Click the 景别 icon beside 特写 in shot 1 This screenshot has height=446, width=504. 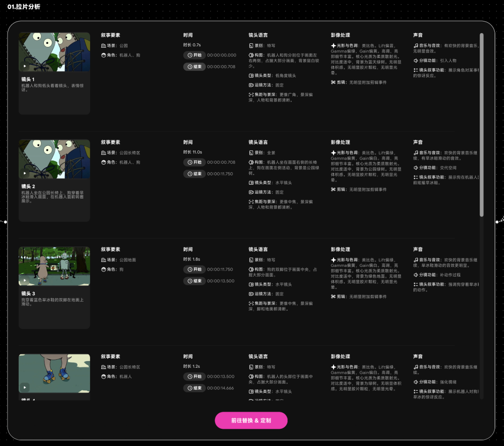251,46
